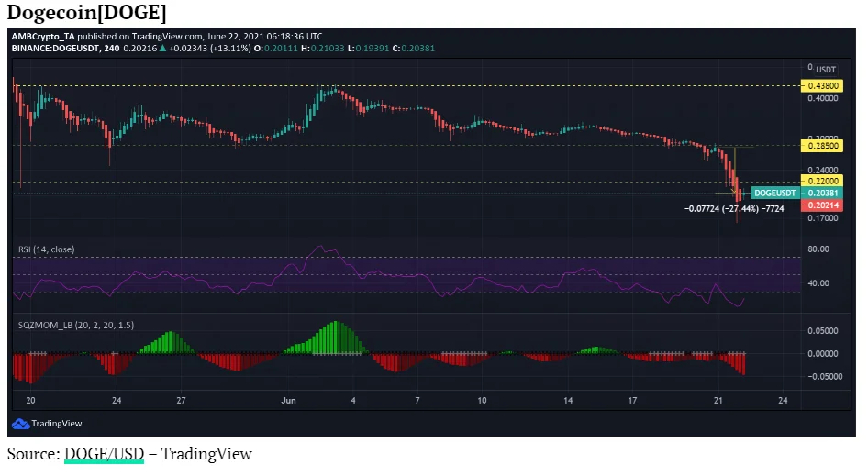Open the DOGE/USD source link
This screenshot has height=476, width=868.
[104, 454]
